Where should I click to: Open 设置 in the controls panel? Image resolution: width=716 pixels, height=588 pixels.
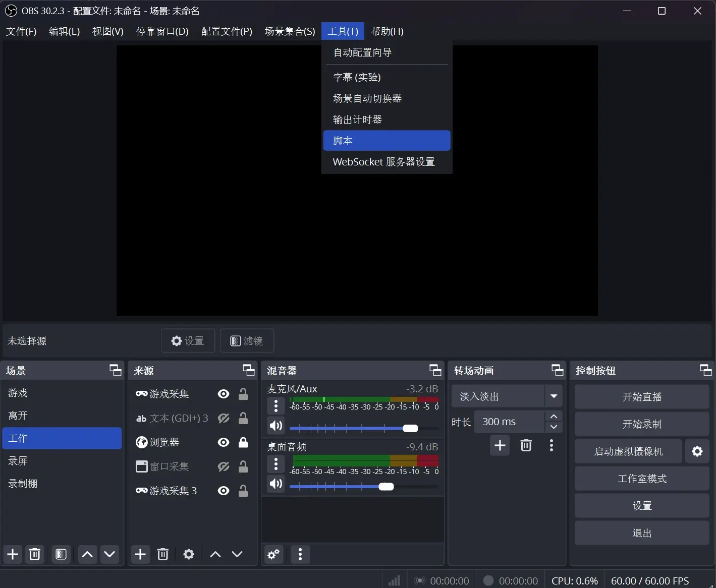pos(642,506)
